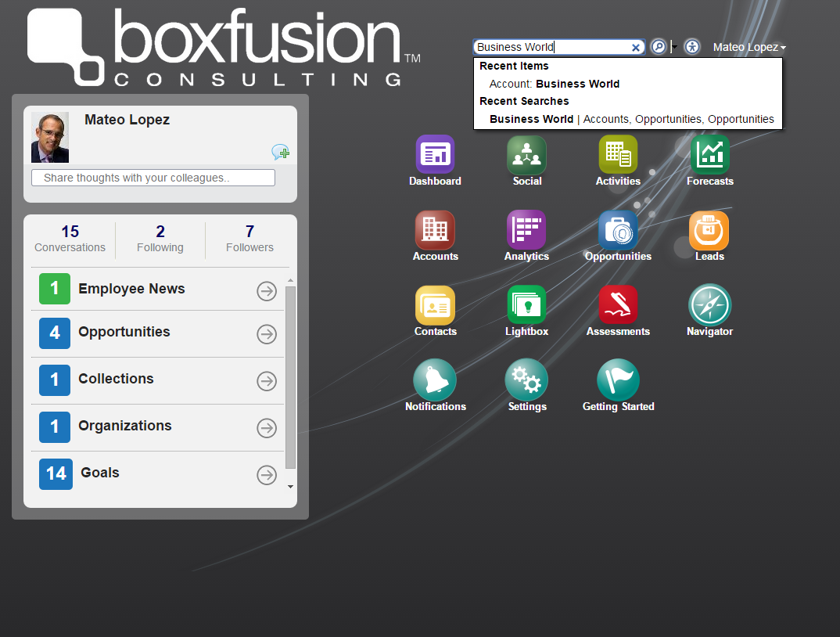
Task: Open Collections arrow button
Action: click(x=267, y=381)
